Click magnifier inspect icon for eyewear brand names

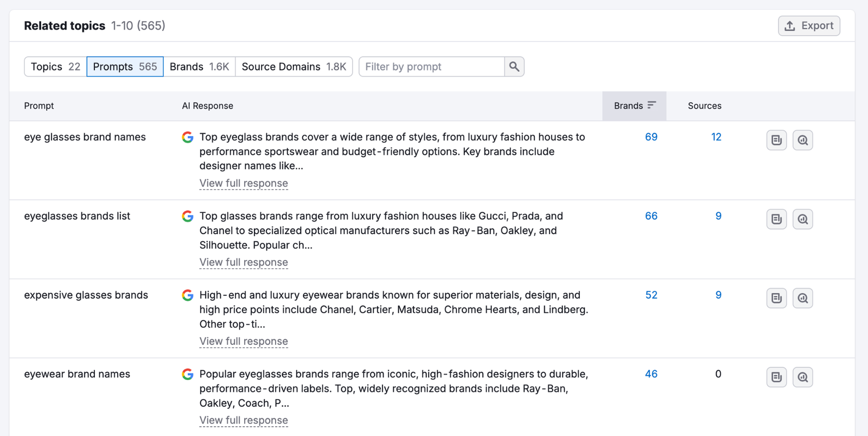pyautogui.click(x=802, y=377)
